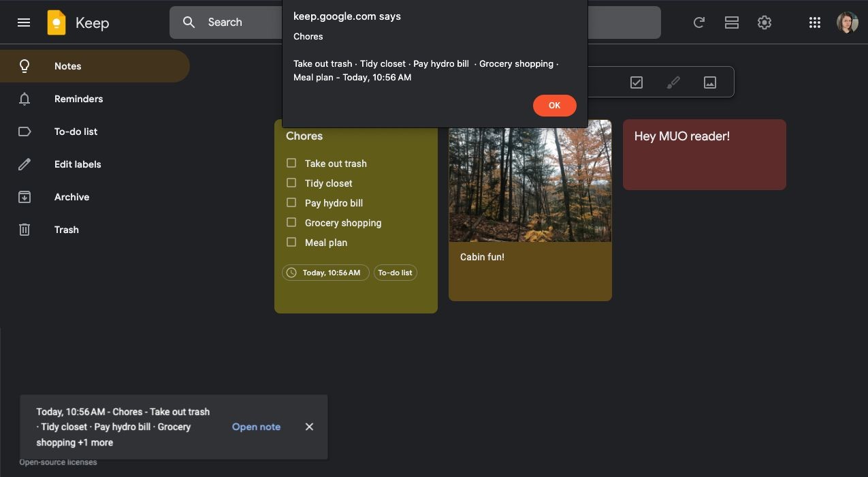Open the Google apps grid
Image resolution: width=868 pixels, height=477 pixels.
point(815,22)
